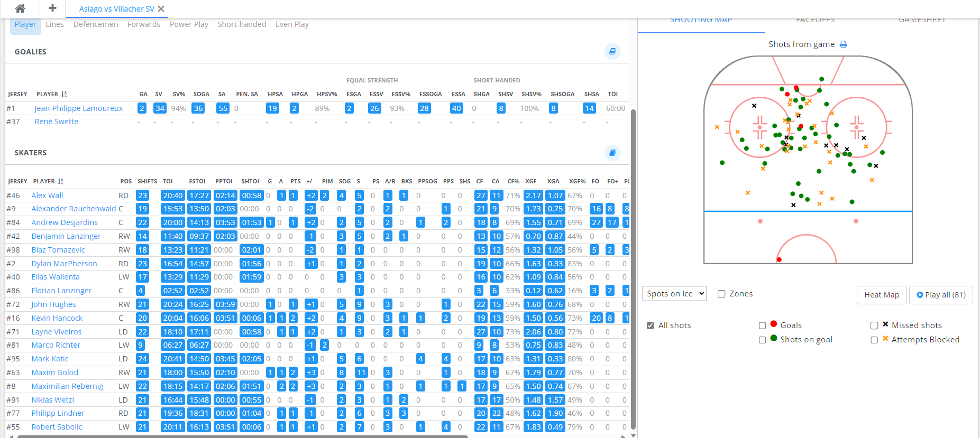Click the red goal dot at bottom crease
980x438 pixels.
point(779,259)
